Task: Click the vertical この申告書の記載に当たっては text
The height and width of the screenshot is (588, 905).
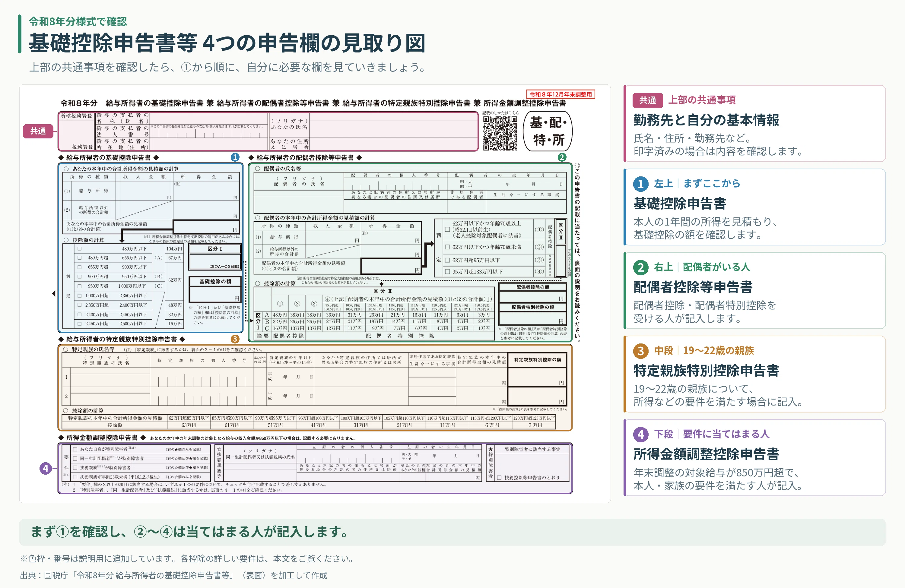Action: pos(577,253)
